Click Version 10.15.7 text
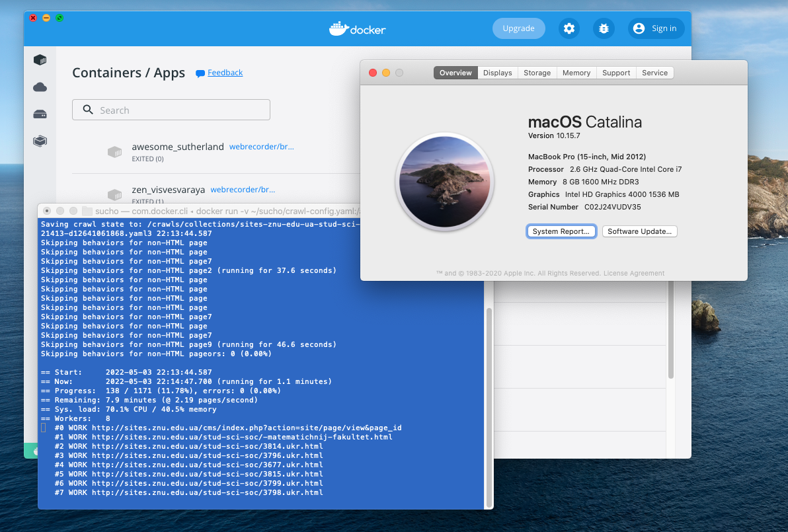The image size is (788, 532). 554,135
